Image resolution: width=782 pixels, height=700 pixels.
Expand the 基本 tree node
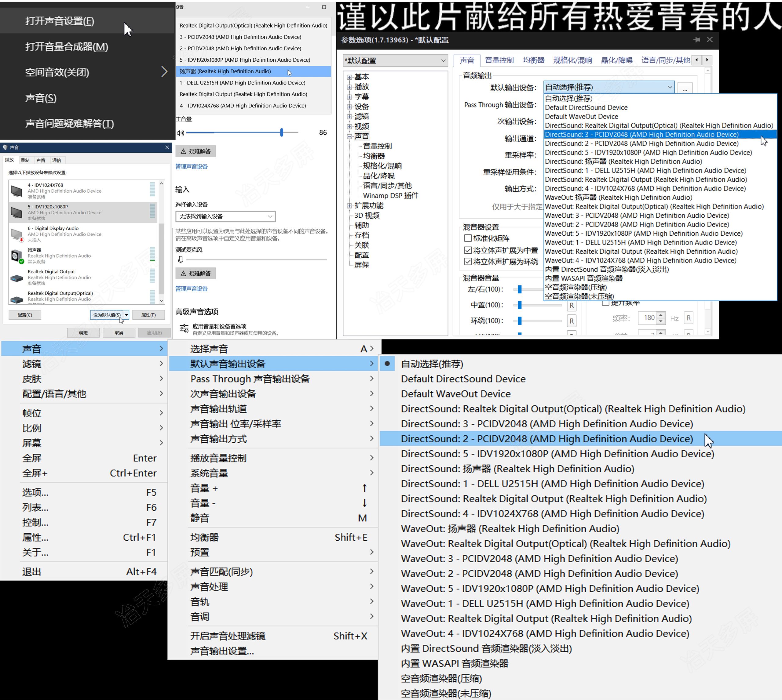[x=349, y=77]
